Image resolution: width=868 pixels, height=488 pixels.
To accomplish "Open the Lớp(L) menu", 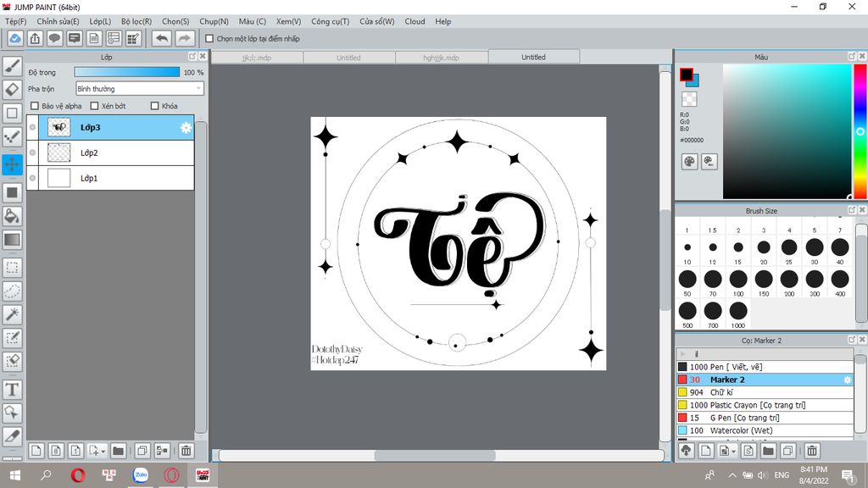I will tap(100, 21).
